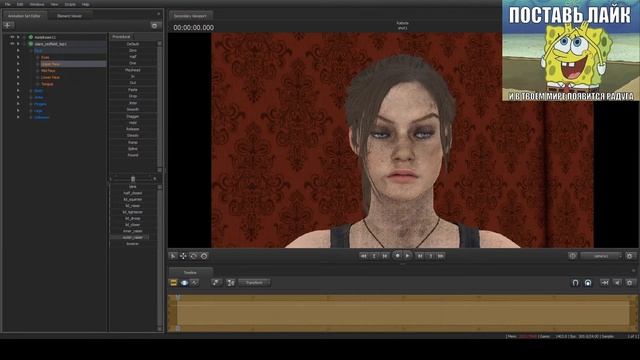
Task: Open timeline settings gear
Action: coord(630,282)
